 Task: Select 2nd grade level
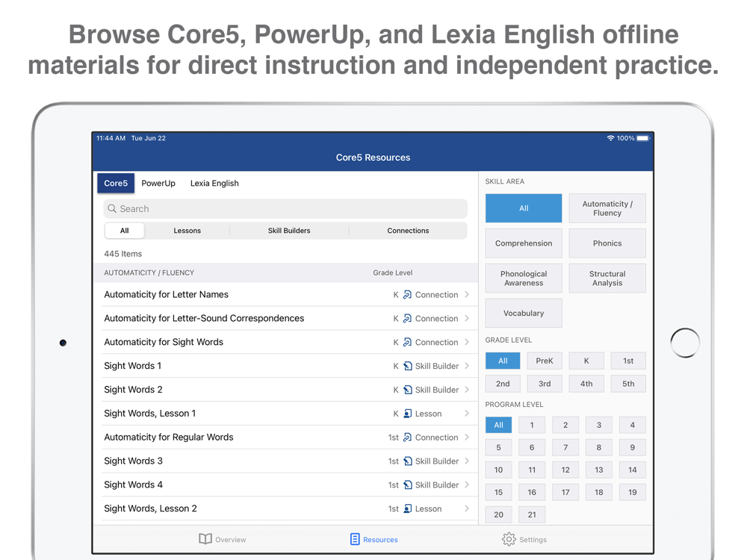[503, 384]
